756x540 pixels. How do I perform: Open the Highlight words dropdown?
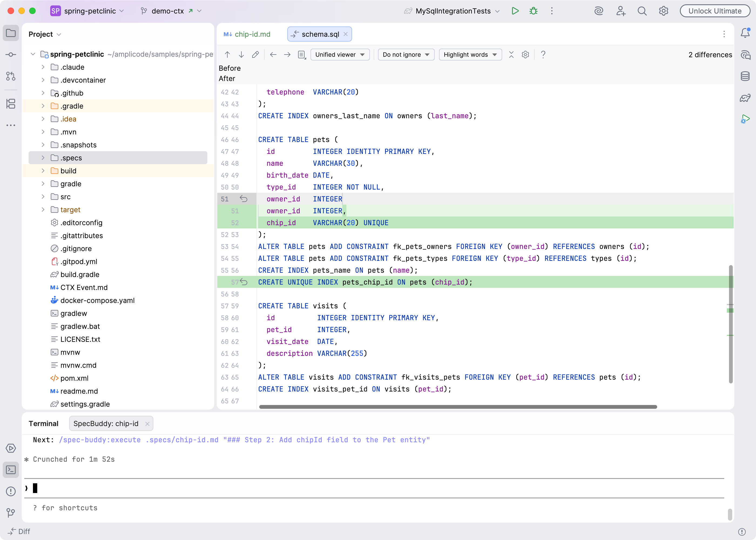coord(470,55)
